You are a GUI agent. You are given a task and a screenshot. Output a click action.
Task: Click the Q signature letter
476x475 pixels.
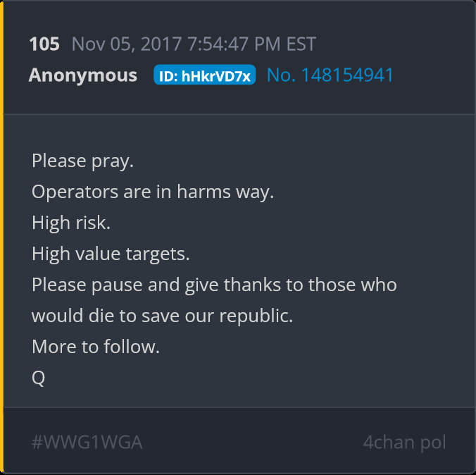tap(38, 378)
